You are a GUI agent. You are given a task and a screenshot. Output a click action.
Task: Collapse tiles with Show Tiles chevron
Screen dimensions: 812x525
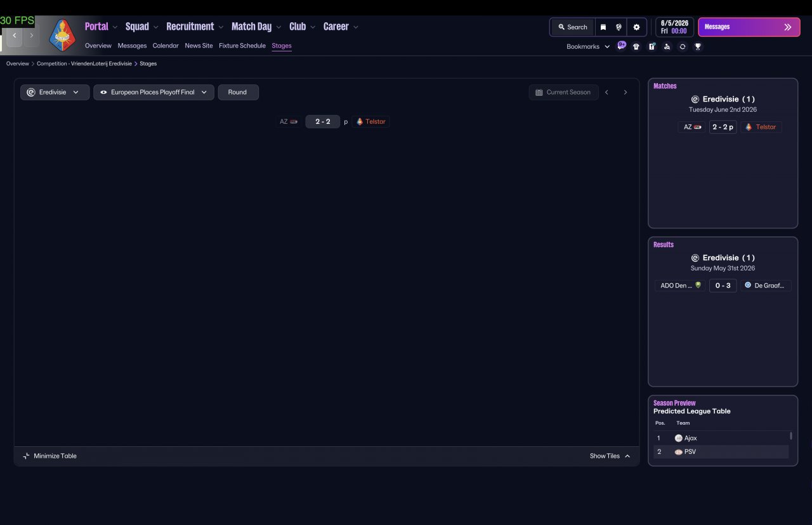(x=627, y=456)
